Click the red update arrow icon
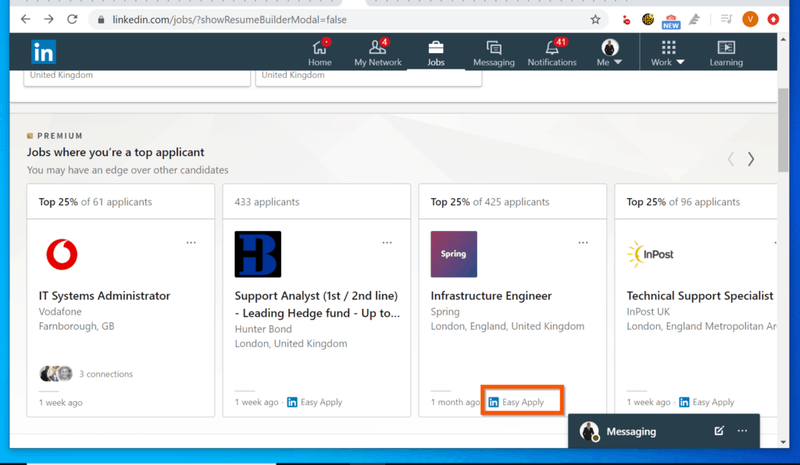The width and height of the screenshot is (800, 465). pyautogui.click(x=773, y=19)
